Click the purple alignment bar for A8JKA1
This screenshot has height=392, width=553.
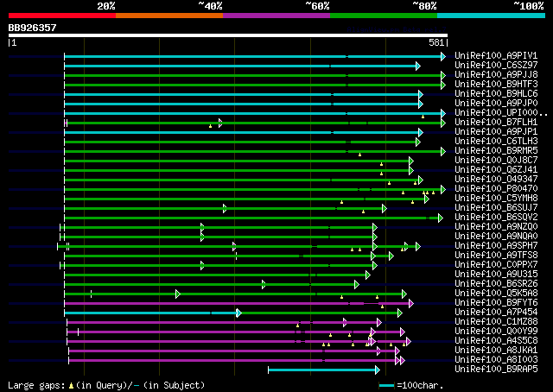[x=232, y=351]
